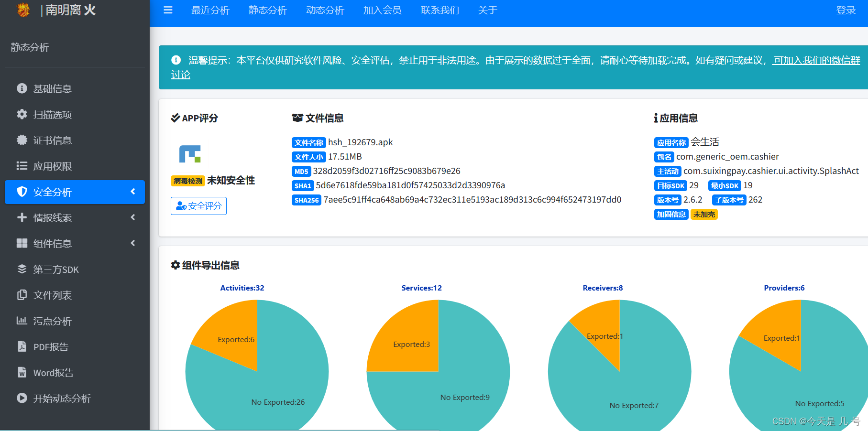868x431 pixels.
Task: Click the Receivers:8 chart title
Action: pyautogui.click(x=603, y=288)
